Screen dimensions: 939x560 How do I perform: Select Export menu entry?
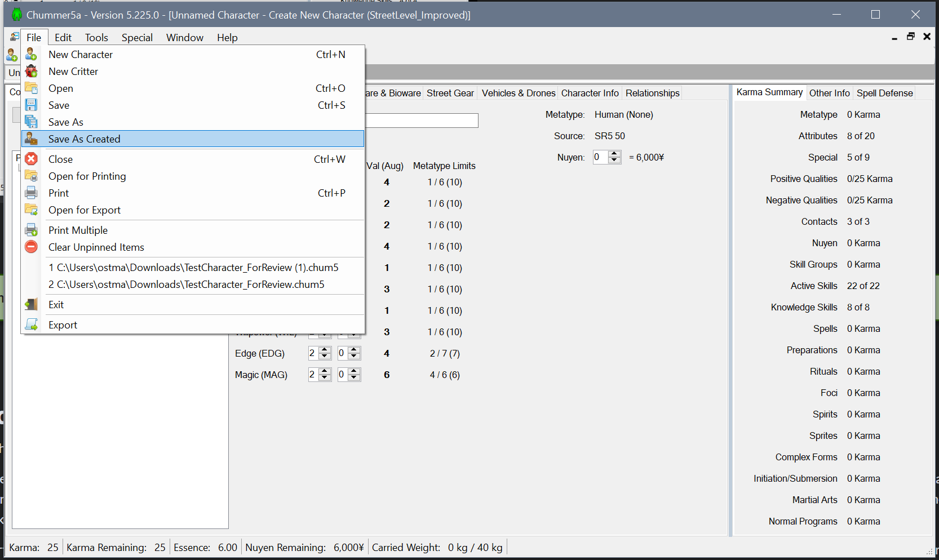193,325
